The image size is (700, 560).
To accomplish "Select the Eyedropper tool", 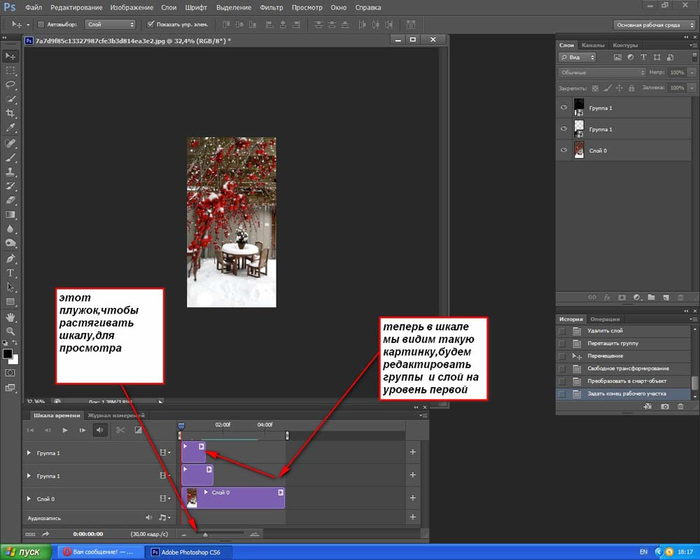I will coord(10,128).
